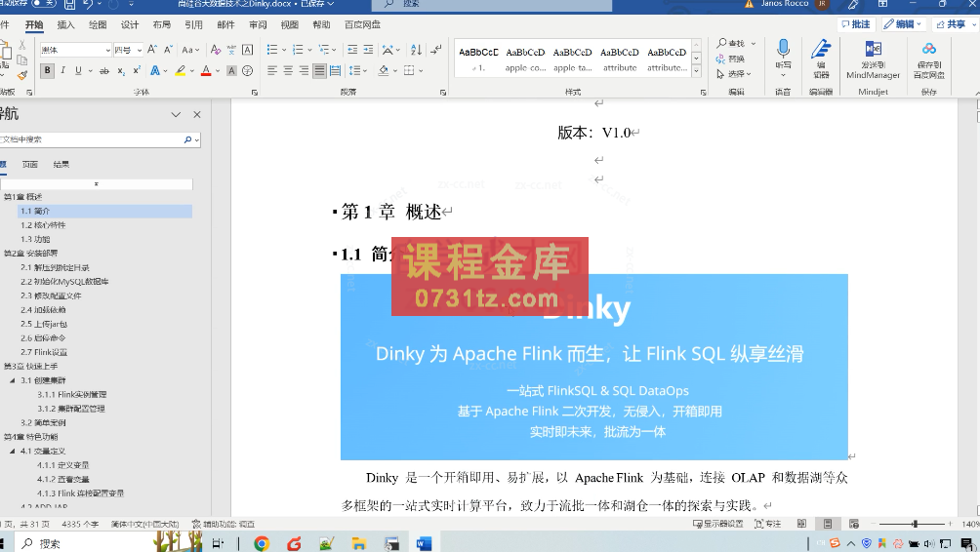Open the font name combo box
The height and width of the screenshot is (552, 980).
[75, 50]
